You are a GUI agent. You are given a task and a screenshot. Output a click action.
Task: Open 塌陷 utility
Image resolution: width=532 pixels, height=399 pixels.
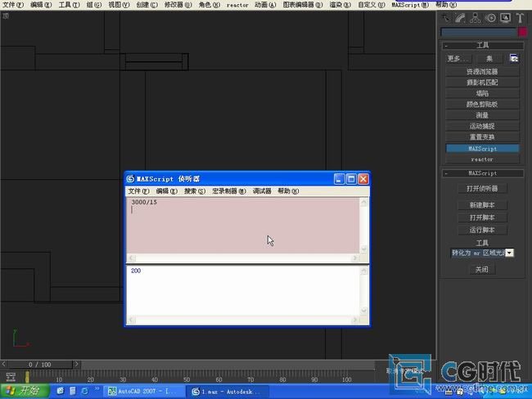(x=482, y=93)
